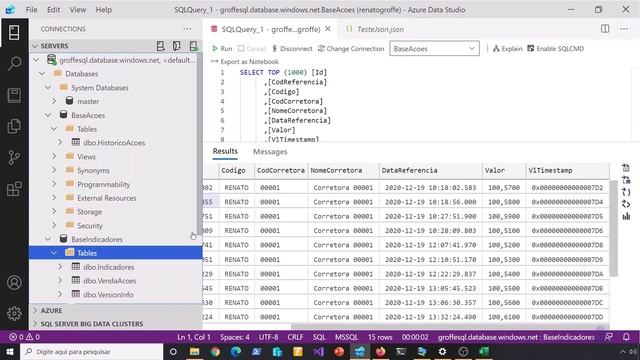The image size is (640, 360).
Task: Click Ln 1, Col 1 in status bar
Action: click(194, 337)
